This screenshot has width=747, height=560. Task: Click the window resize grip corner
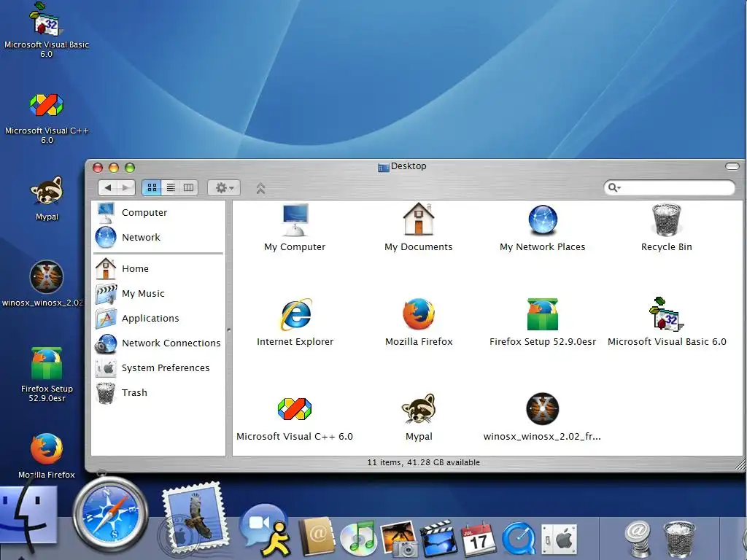740,464
